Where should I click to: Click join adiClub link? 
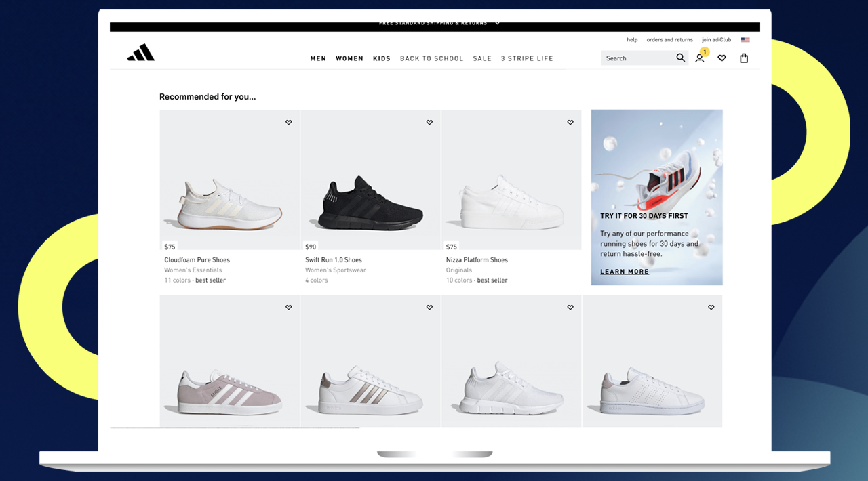click(717, 40)
